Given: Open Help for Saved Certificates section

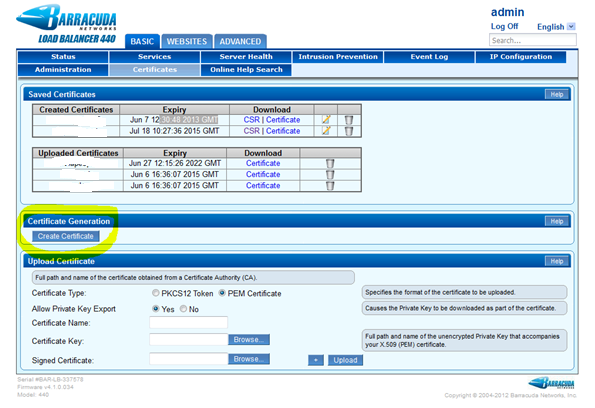Looking at the screenshot, I should pyautogui.click(x=557, y=95).
